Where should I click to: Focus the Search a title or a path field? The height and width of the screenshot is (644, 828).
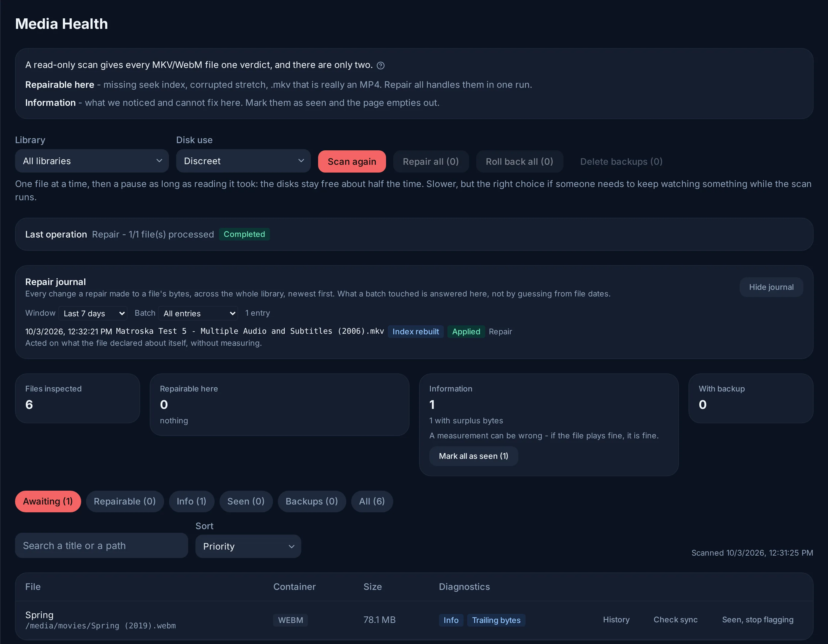click(x=102, y=545)
